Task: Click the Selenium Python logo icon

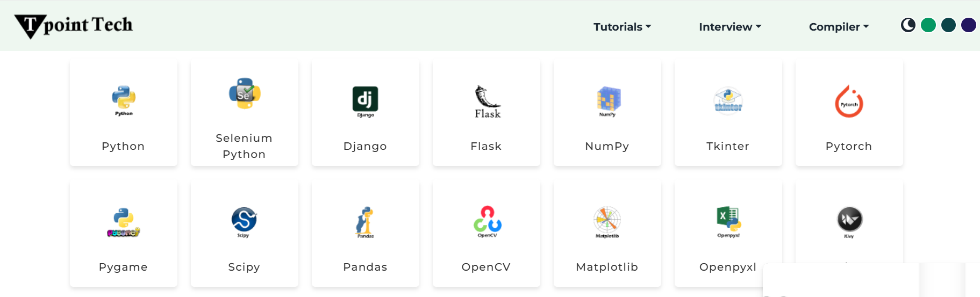Action: (x=245, y=93)
